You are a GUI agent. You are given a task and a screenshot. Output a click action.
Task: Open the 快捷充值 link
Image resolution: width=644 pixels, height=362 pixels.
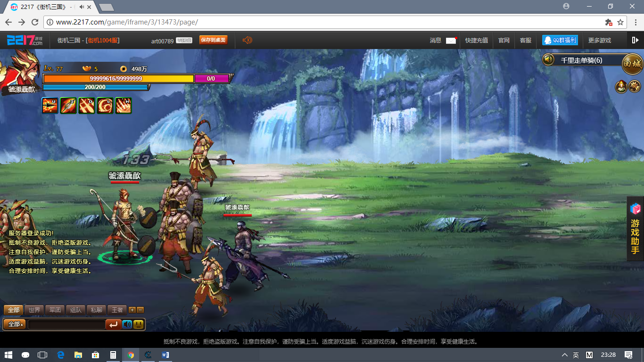[477, 41]
